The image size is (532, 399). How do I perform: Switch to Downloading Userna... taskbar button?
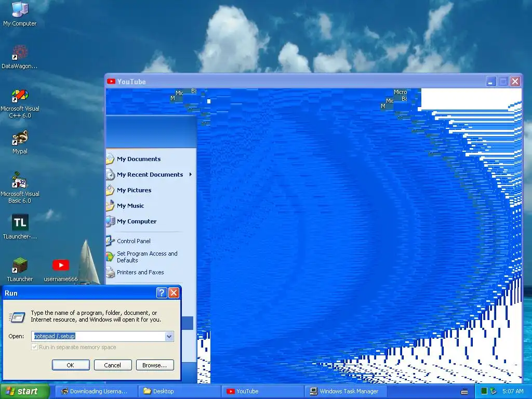96,391
